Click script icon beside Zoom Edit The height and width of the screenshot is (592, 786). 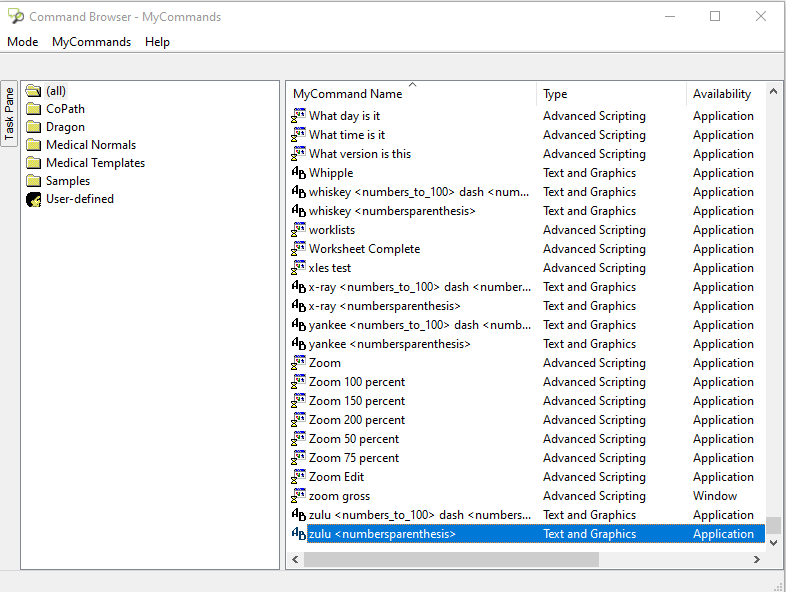point(298,477)
